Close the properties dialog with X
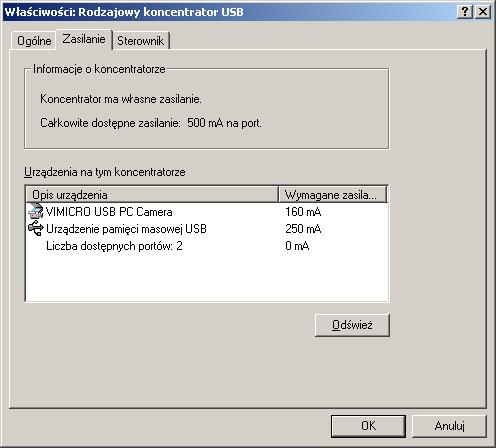 [x=483, y=12]
